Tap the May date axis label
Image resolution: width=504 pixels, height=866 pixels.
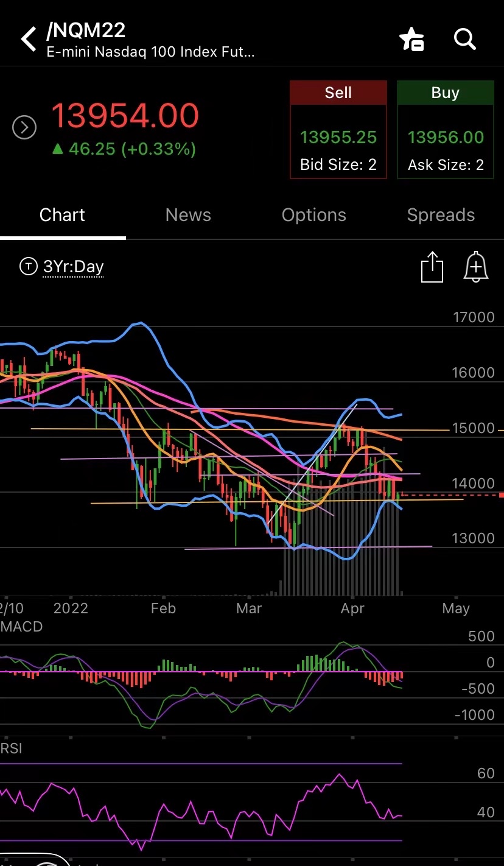[456, 608]
